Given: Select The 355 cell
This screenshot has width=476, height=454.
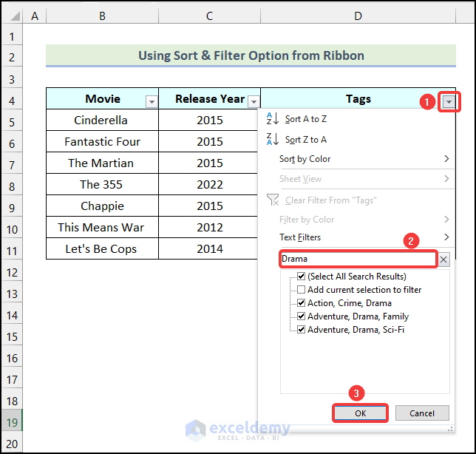Looking at the screenshot, I should tap(102, 184).
